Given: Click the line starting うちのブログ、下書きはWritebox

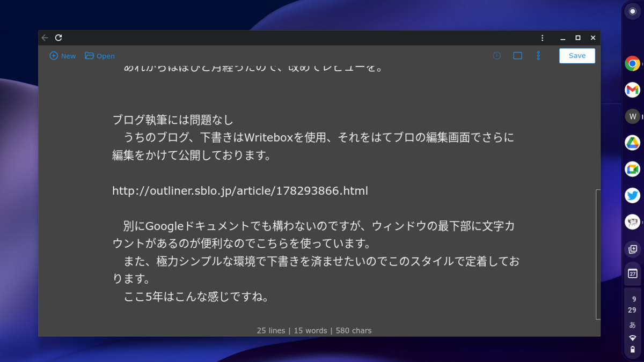Looking at the screenshot, I should pyautogui.click(x=319, y=138).
